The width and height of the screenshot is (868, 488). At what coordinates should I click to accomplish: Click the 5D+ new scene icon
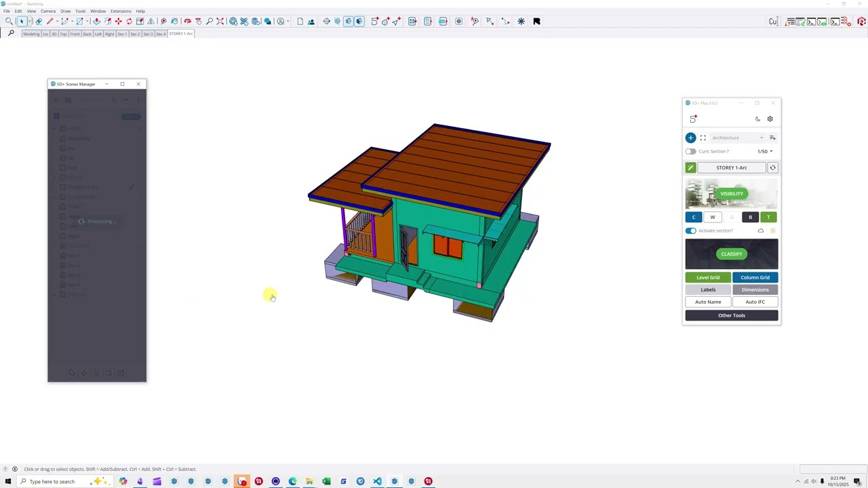tap(693, 119)
